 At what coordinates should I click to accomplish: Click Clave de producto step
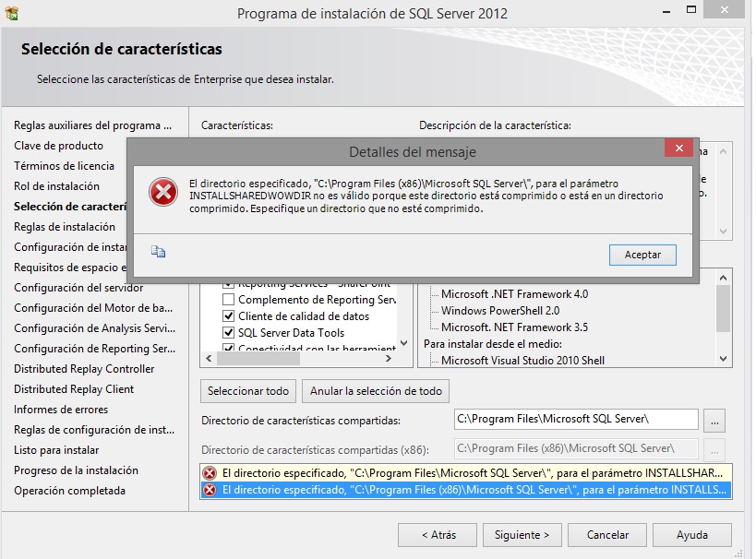click(58, 146)
